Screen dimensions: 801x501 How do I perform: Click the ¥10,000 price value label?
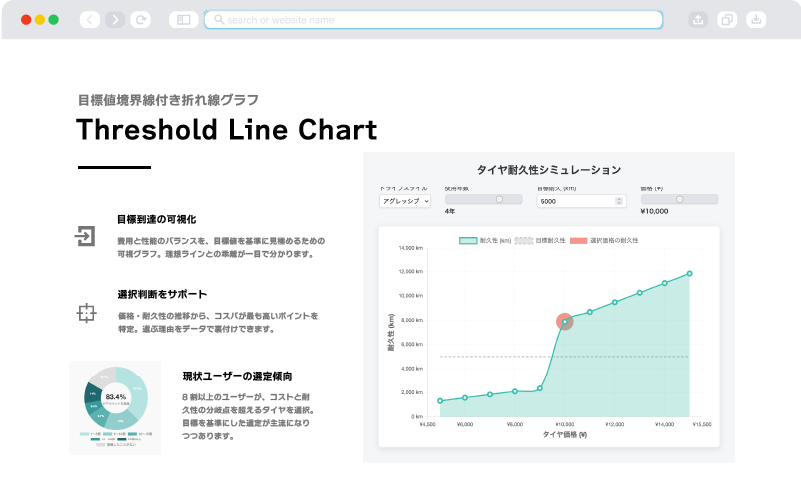pyautogui.click(x=654, y=211)
